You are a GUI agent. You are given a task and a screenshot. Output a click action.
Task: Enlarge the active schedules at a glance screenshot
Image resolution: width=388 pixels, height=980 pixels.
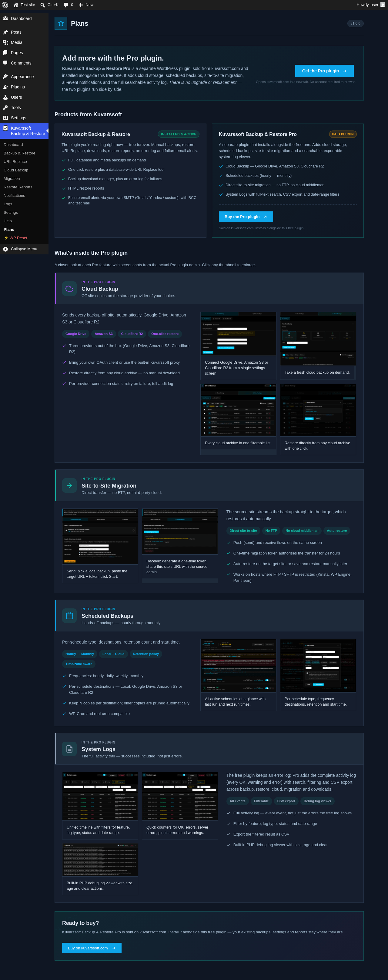238,665
